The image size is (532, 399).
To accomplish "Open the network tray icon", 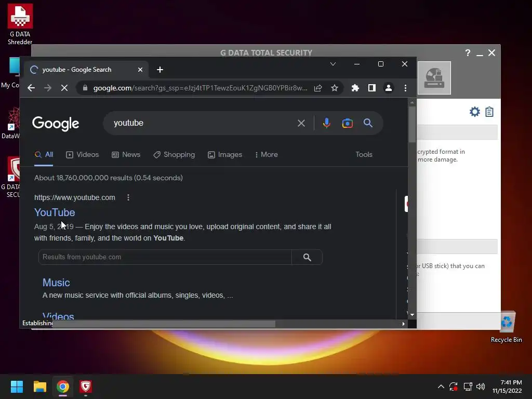I will point(468,387).
